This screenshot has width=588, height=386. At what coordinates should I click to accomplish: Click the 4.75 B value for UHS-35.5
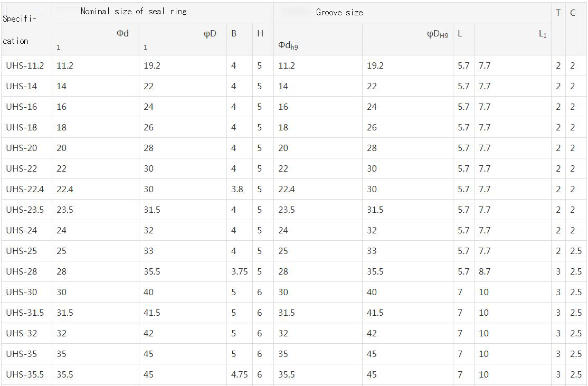[240, 374]
